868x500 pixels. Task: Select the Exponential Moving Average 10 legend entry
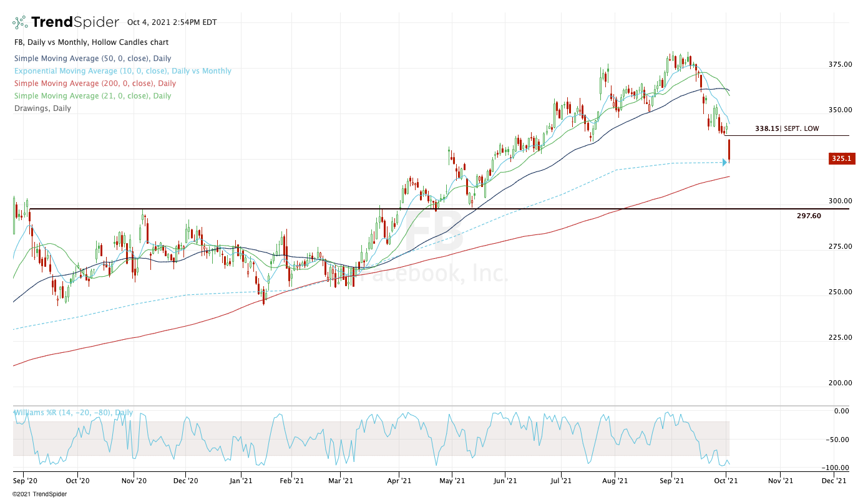pos(122,71)
